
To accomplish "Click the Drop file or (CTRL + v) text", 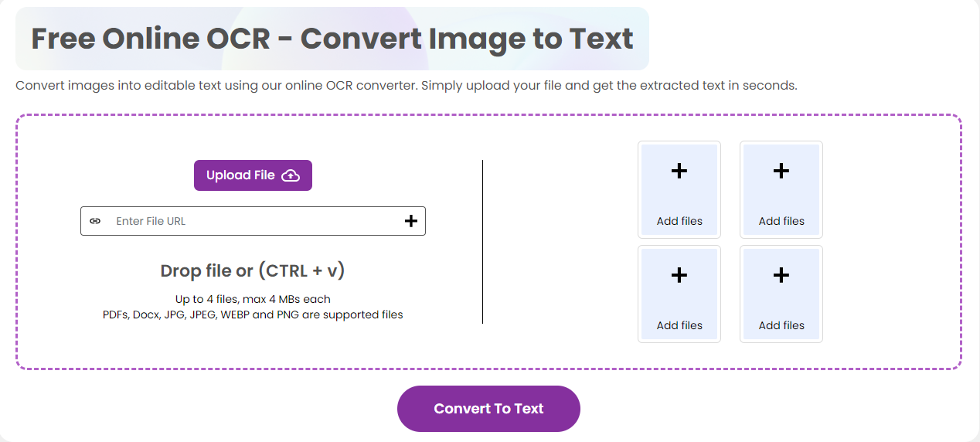I will (x=253, y=271).
